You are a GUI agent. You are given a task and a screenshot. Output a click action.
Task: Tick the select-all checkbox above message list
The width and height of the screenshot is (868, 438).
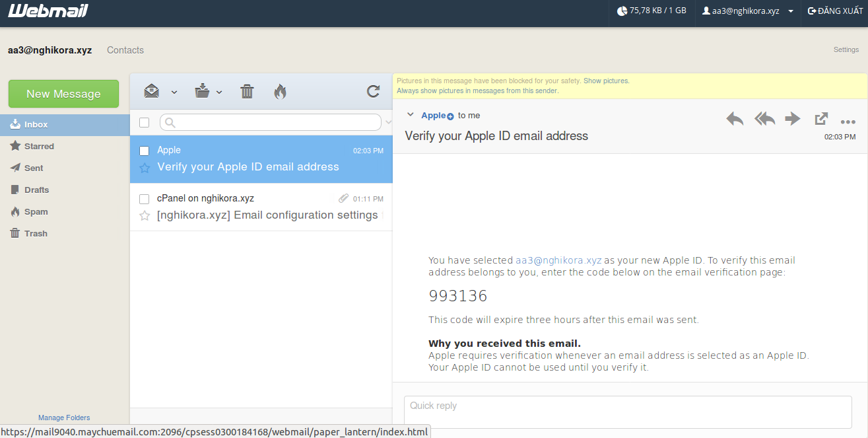coord(145,122)
